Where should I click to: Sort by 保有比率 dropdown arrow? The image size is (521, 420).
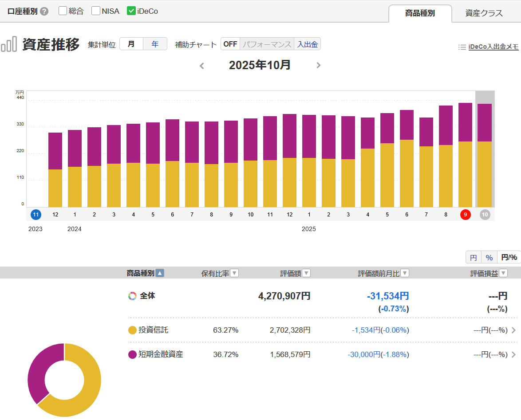click(234, 273)
